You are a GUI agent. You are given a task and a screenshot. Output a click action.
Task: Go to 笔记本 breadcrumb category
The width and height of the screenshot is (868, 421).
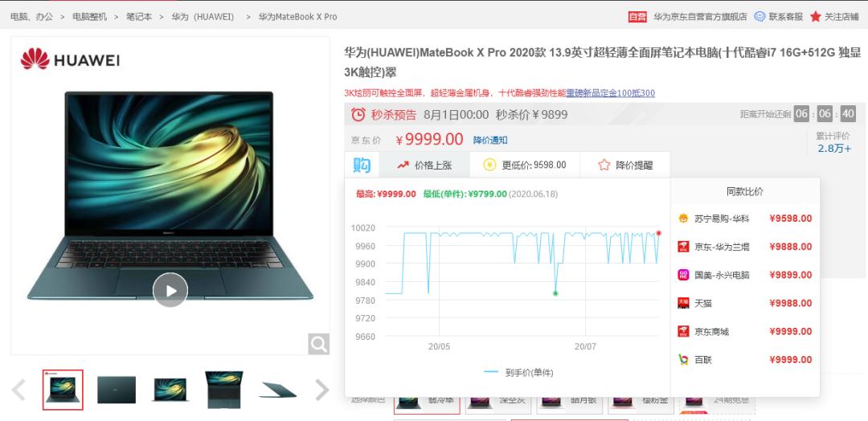click(x=139, y=17)
